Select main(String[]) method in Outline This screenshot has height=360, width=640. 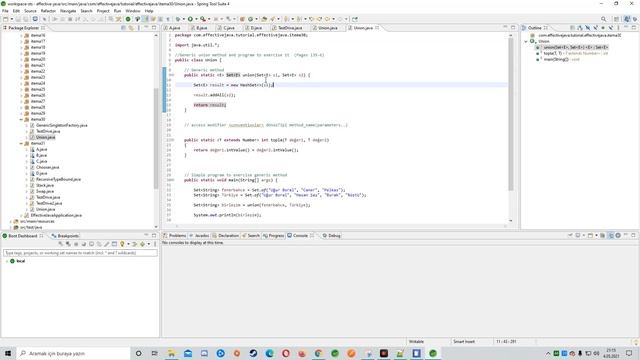tap(558, 59)
